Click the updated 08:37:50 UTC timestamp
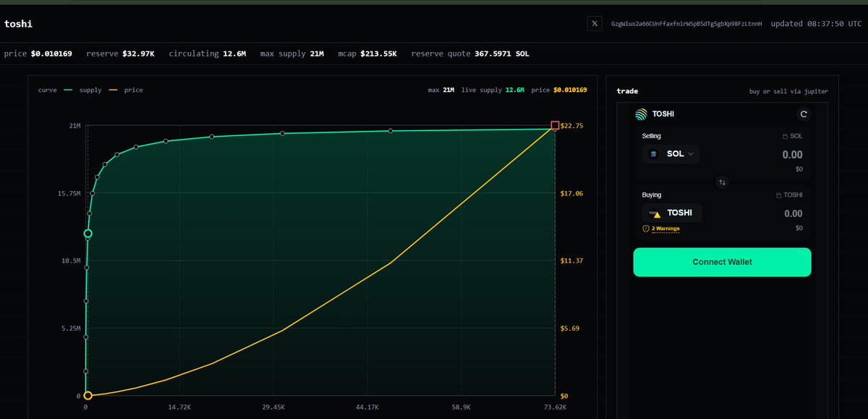This screenshot has height=419, width=868. pos(816,24)
